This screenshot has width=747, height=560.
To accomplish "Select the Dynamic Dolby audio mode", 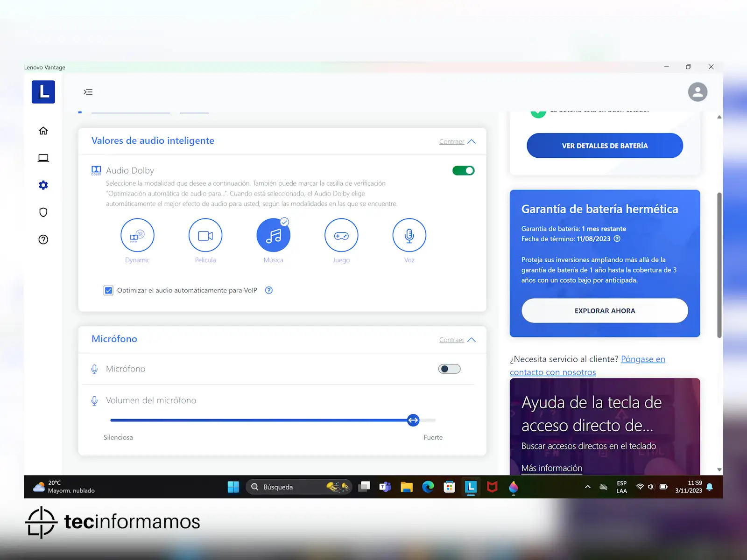I will pos(137,235).
